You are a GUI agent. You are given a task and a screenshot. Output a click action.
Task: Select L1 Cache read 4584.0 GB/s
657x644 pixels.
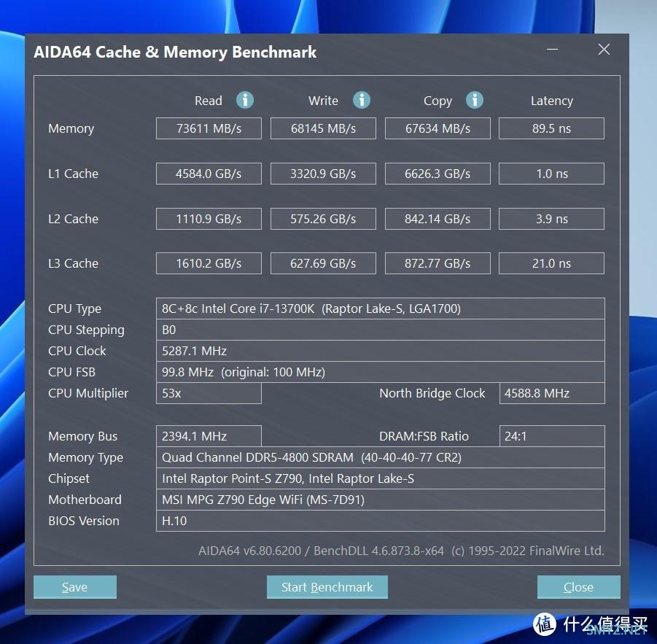pyautogui.click(x=209, y=174)
